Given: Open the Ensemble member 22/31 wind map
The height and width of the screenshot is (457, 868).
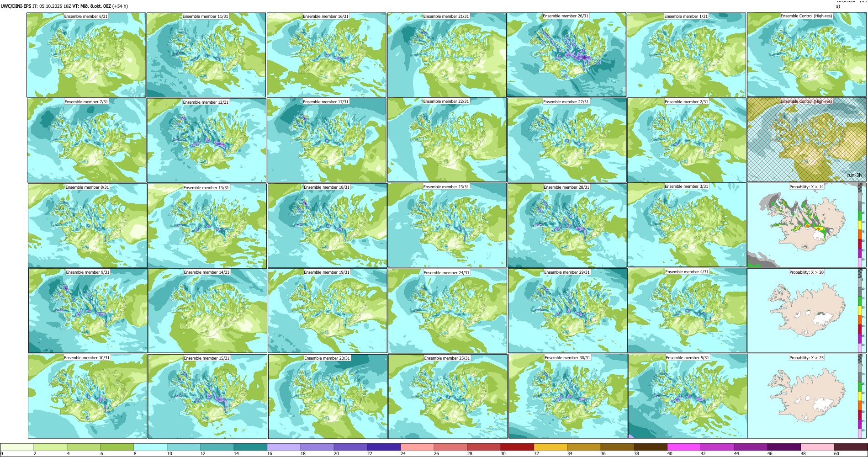Looking at the screenshot, I should (447, 140).
